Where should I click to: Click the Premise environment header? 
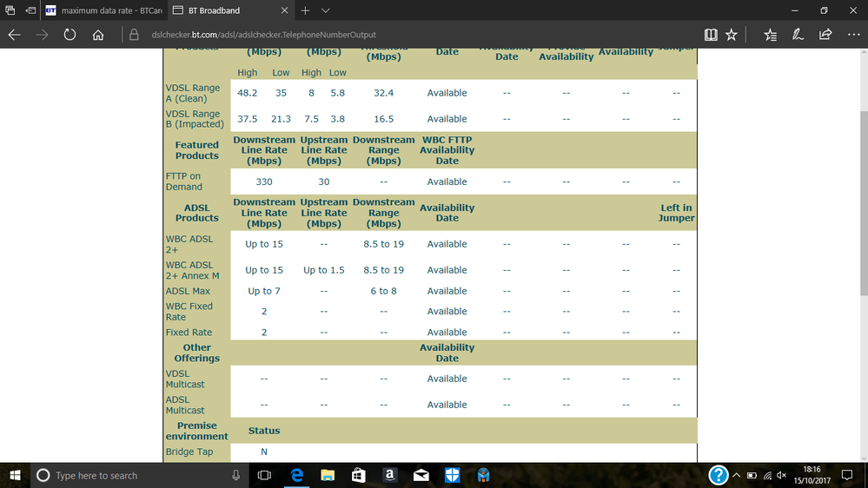click(197, 431)
